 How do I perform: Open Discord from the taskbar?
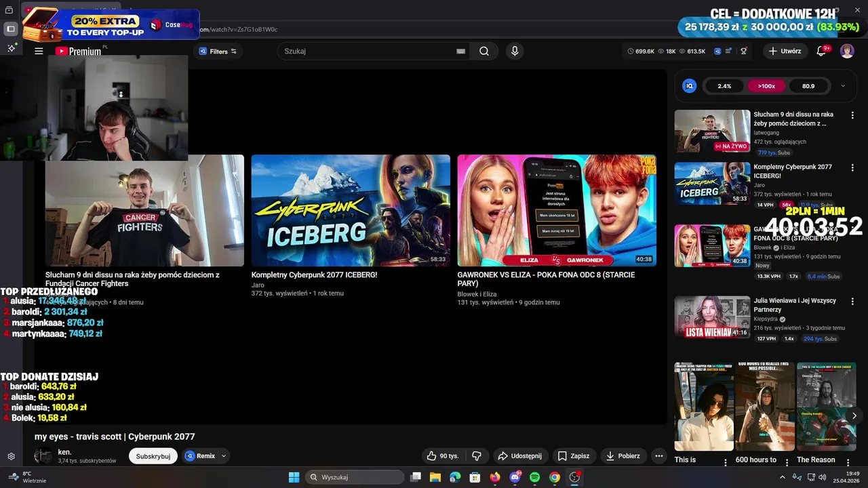coord(515,477)
